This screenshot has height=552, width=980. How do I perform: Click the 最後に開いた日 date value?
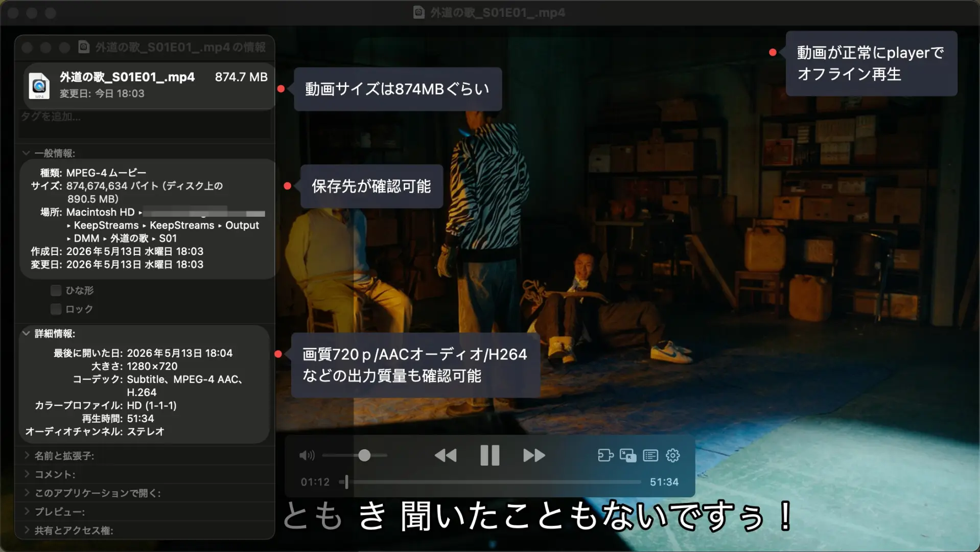coord(180,353)
